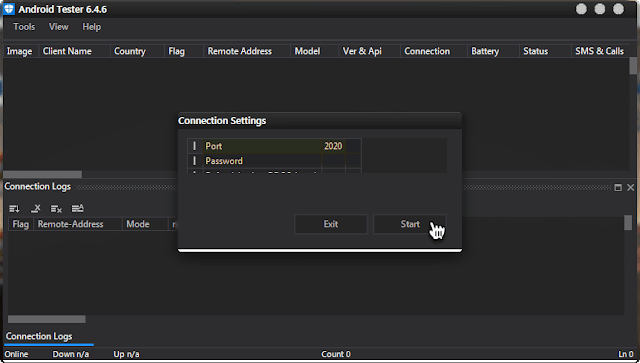Click the client list horizontal scrollbar thumb
Viewport: 640px width, 363px height.
(x=43, y=174)
